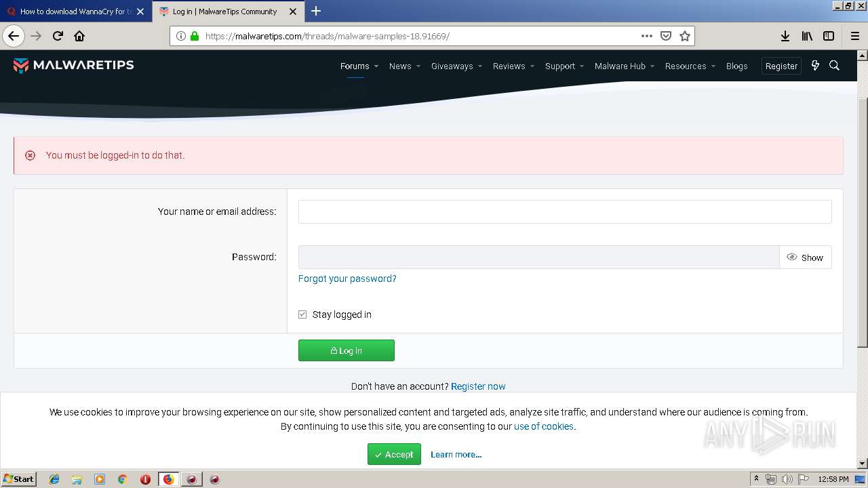
Task: Open the Resources nav item
Action: coord(686,66)
